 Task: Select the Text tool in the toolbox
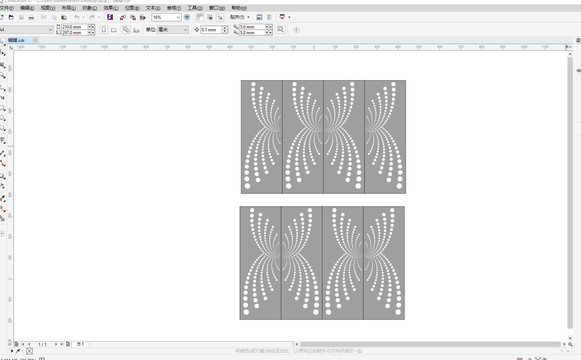2,140
